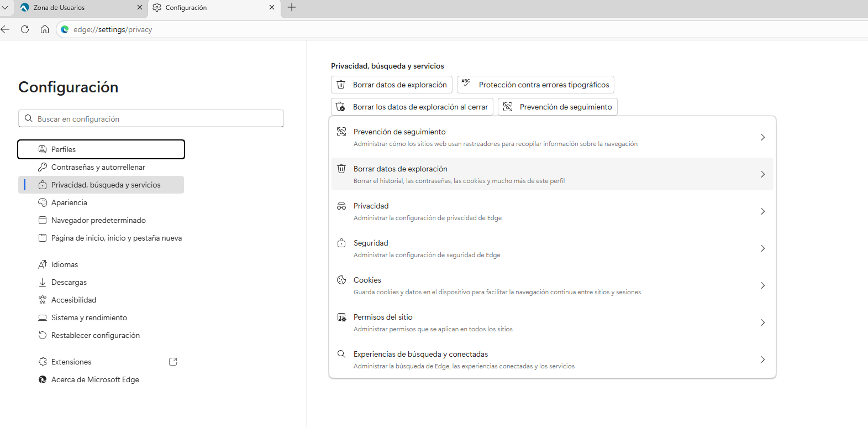The width and height of the screenshot is (868, 427).
Task: Go back with the back arrow
Action: [x=5, y=29]
